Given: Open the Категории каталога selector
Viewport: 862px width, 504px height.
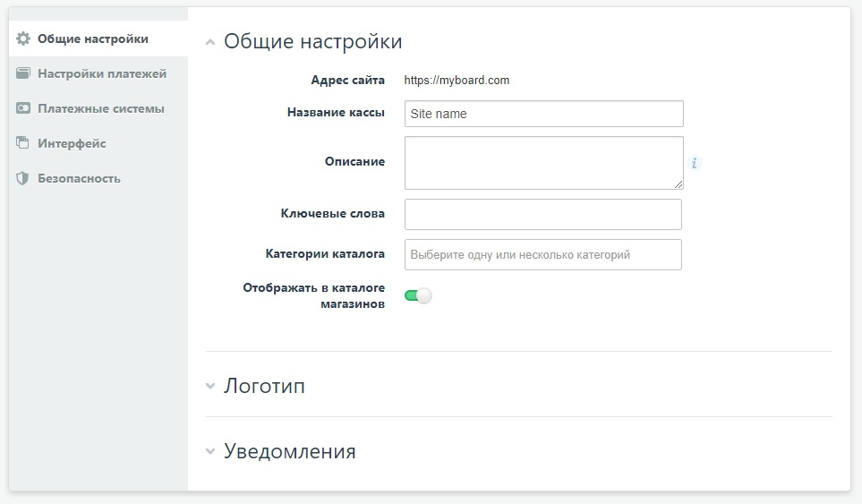Looking at the screenshot, I should (542, 254).
